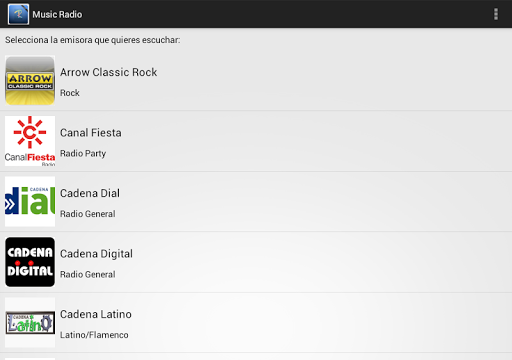The width and height of the screenshot is (512, 360).
Task: Click Radio General under Cadena Dial
Action: (x=88, y=214)
